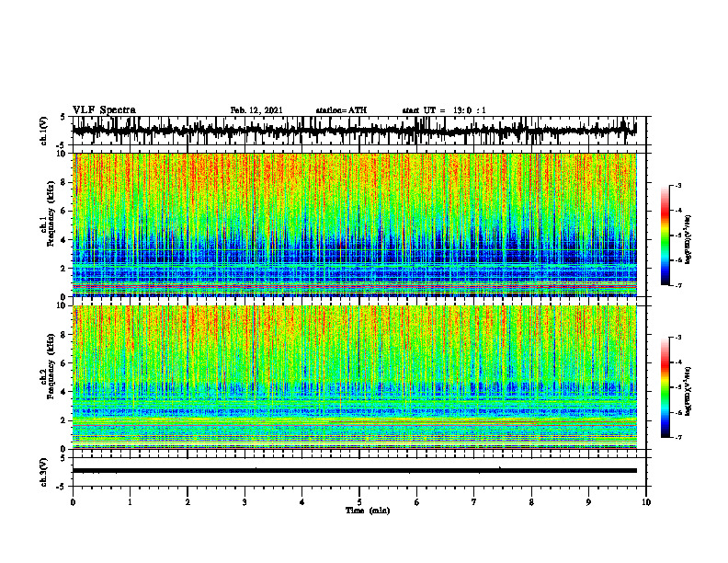Click time axis tick label "9"
The height and width of the screenshot is (563, 728).
(588, 502)
